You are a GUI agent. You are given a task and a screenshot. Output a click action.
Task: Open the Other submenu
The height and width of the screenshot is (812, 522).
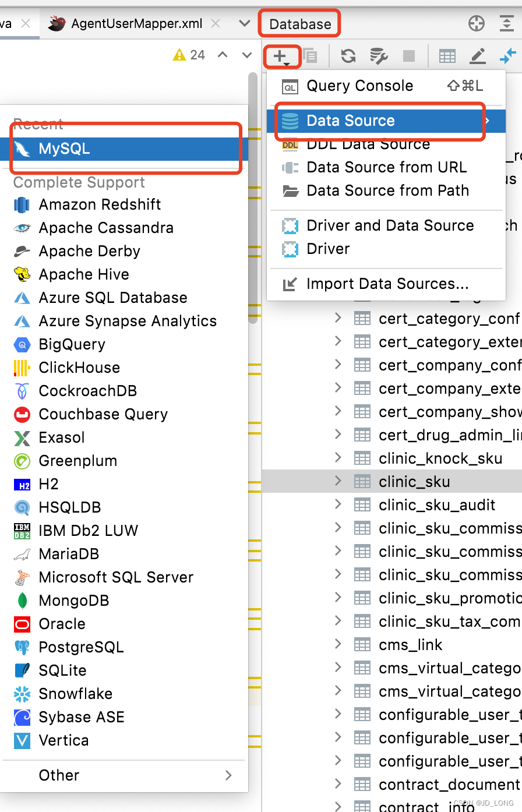[x=124, y=775]
